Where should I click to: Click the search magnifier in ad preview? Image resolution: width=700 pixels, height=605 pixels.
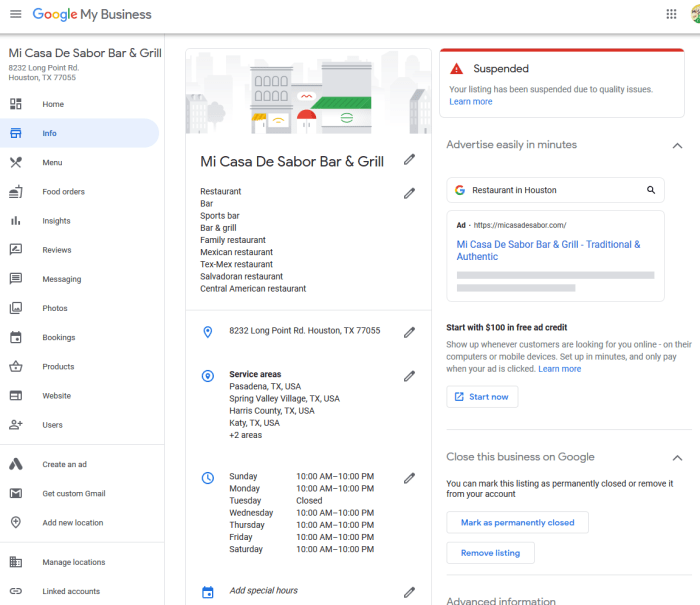pos(651,190)
